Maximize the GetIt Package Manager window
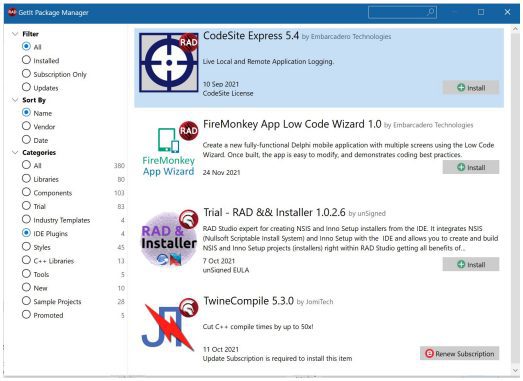 [481, 12]
